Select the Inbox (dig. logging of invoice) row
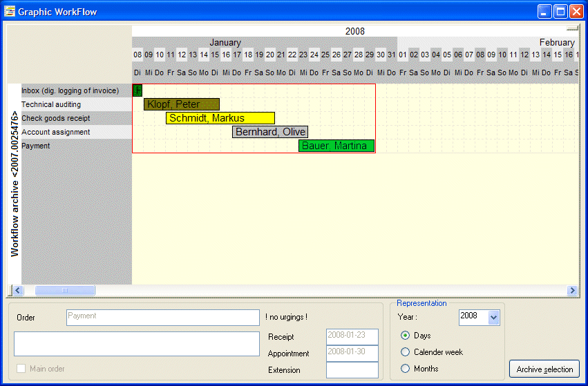This screenshot has width=588, height=386. coord(77,90)
